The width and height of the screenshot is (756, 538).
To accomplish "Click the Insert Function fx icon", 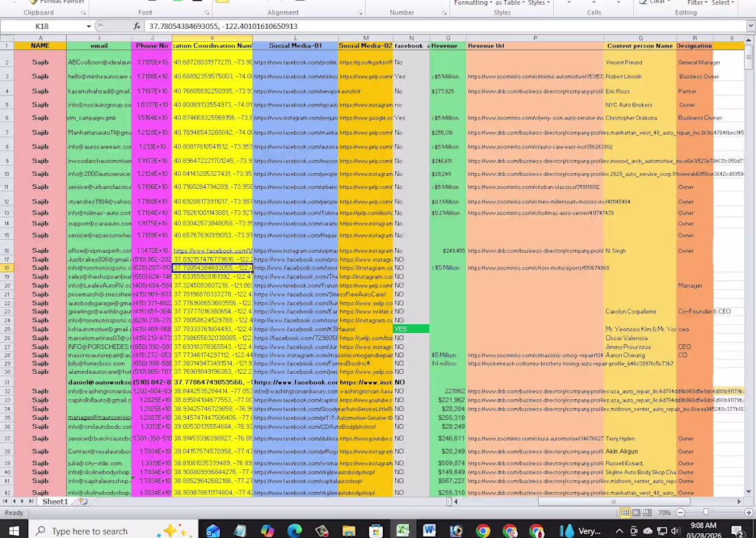I will 137,26.
